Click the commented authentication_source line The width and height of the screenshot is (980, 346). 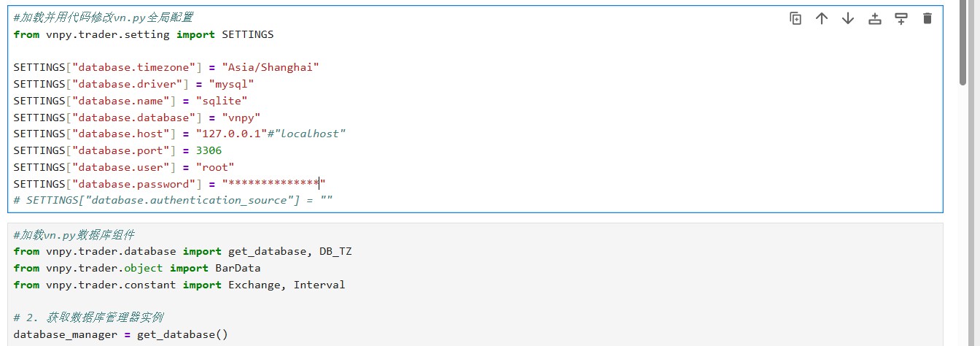pyautogui.click(x=173, y=200)
